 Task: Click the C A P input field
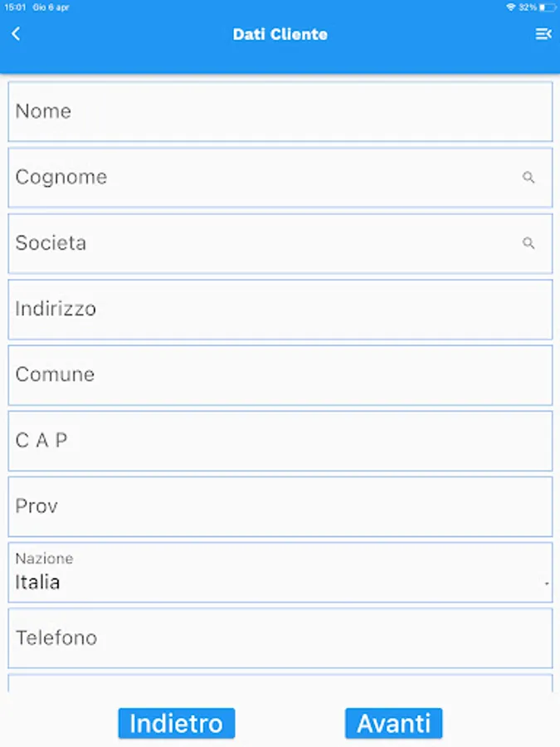click(x=280, y=440)
